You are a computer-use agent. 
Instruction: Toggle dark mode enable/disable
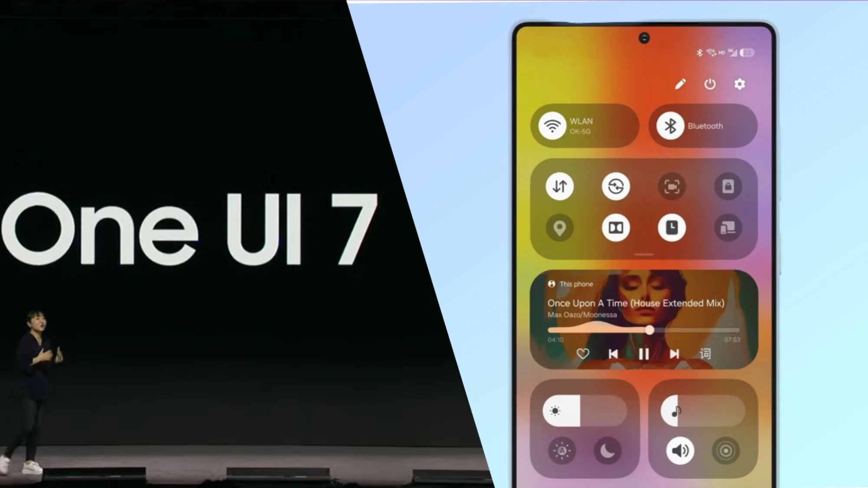pos(608,451)
